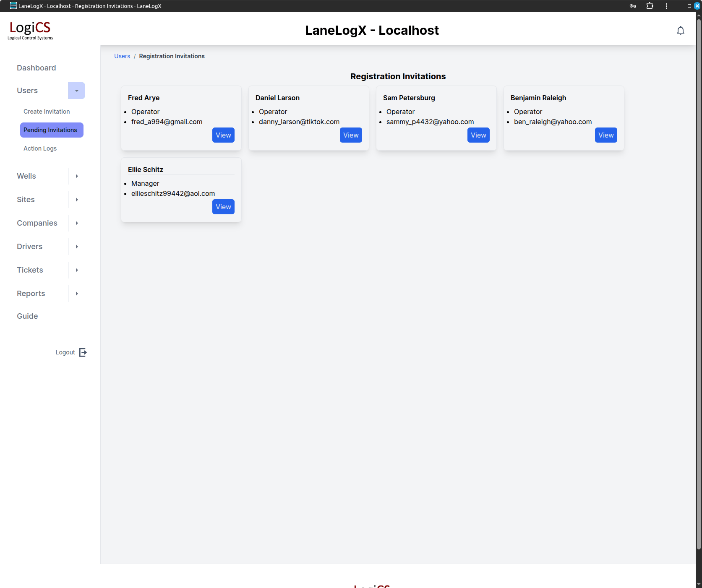Expand the Sites submenu arrow
The image size is (702, 588).
[76, 200]
